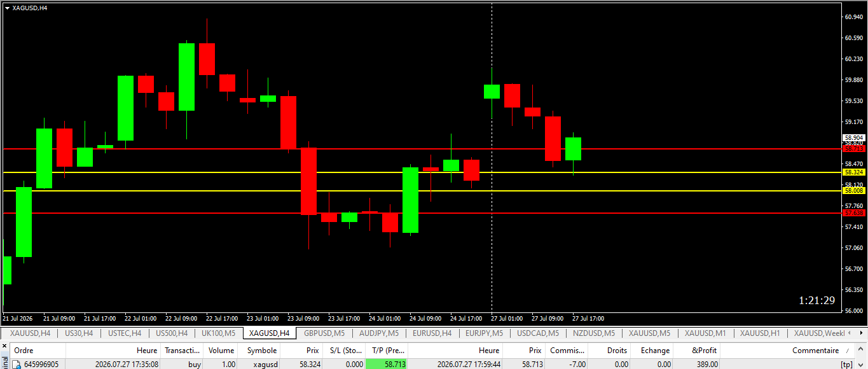Viewport: 868px width, 369px height.
Task: Click the 60.940 price scale label
Action: pos(853,17)
